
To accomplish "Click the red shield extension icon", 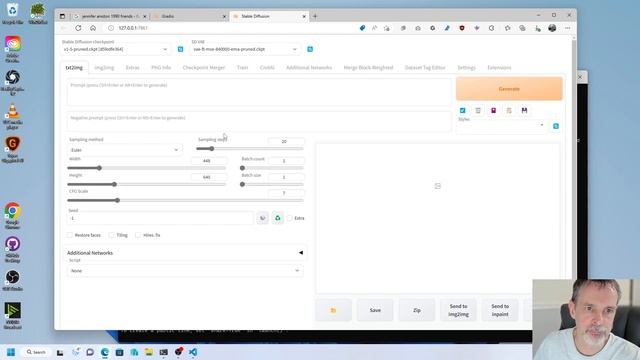I will pos(462,28).
